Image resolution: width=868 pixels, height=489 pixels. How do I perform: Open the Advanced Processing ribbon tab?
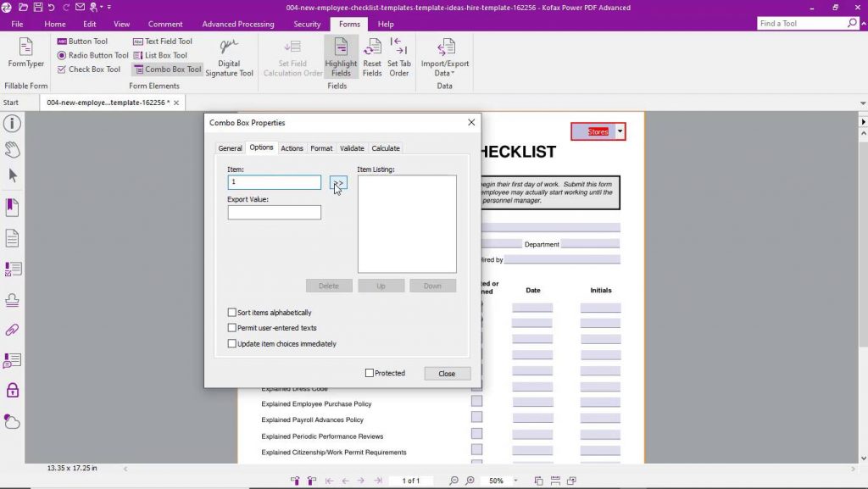click(x=237, y=24)
